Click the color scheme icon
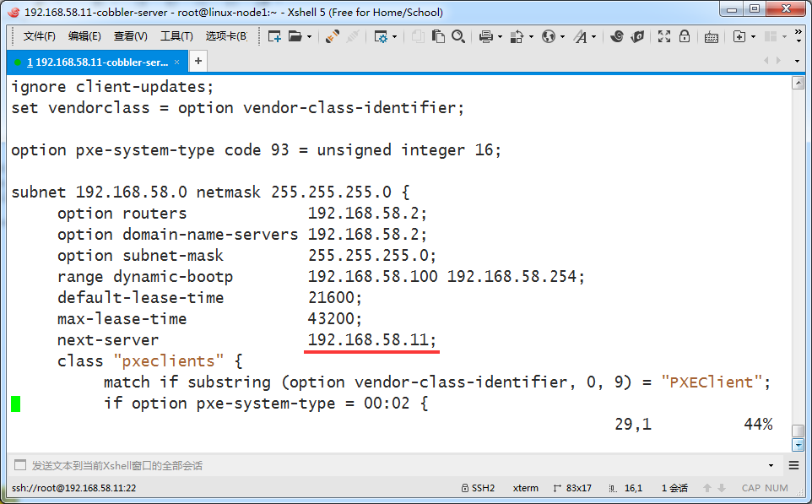812x504 pixels. click(x=517, y=37)
